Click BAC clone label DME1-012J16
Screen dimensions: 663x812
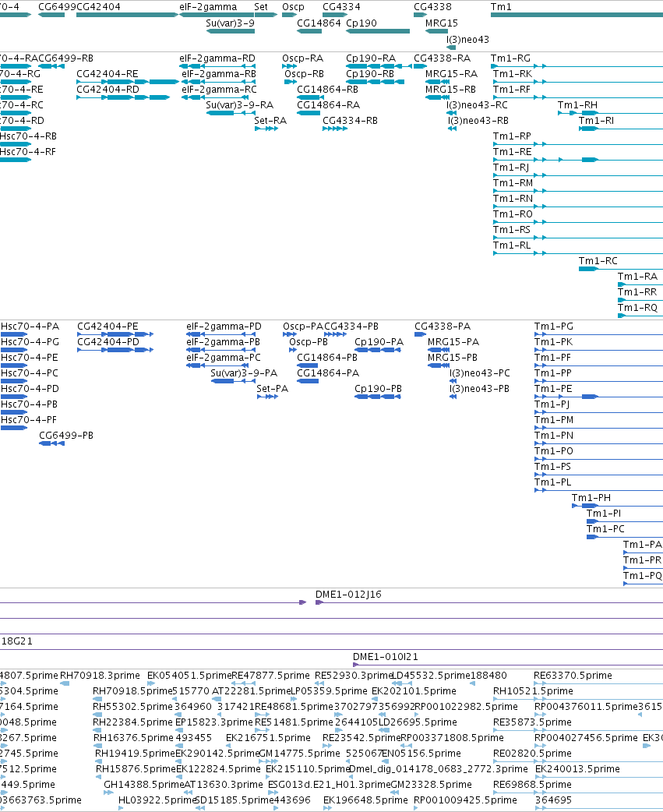click(x=348, y=595)
